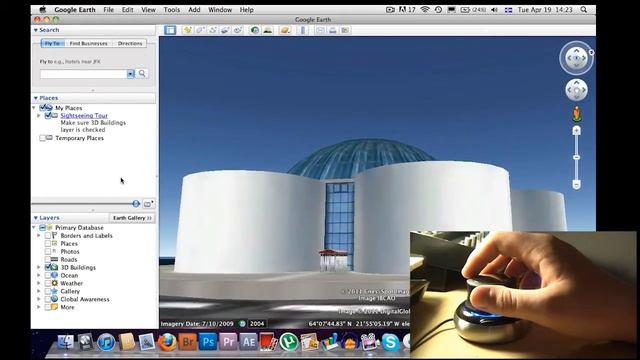
Task: Expand the More layer group
Action: click(39, 307)
